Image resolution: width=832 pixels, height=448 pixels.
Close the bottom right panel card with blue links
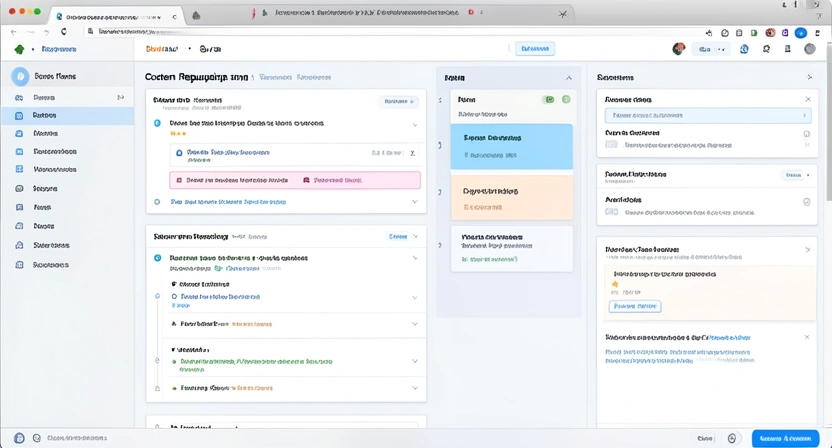pos(807,337)
